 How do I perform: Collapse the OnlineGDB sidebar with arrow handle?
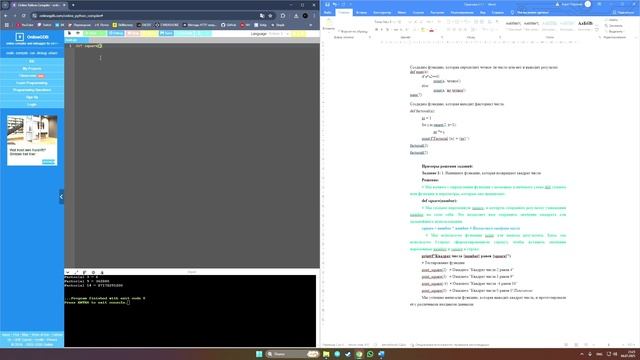(62, 196)
